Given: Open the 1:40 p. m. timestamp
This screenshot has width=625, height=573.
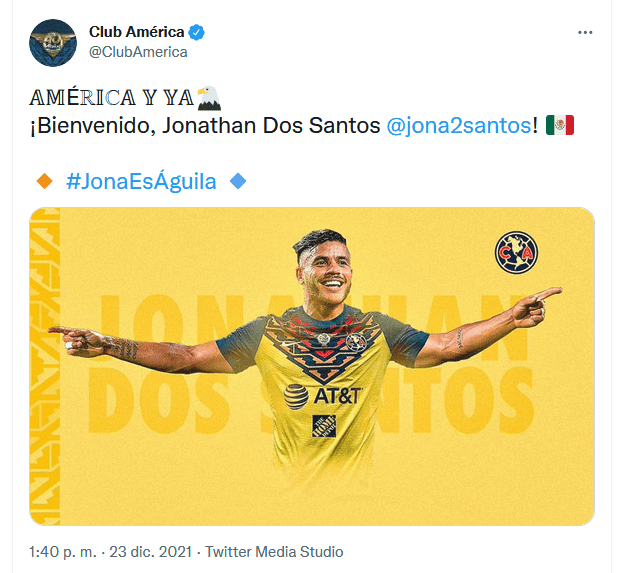Looking at the screenshot, I should point(63,552).
